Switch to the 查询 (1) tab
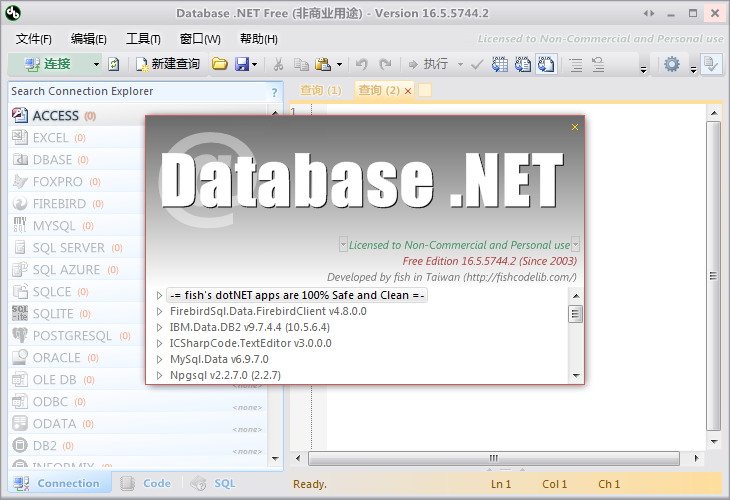Image resolution: width=730 pixels, height=500 pixels. point(320,91)
